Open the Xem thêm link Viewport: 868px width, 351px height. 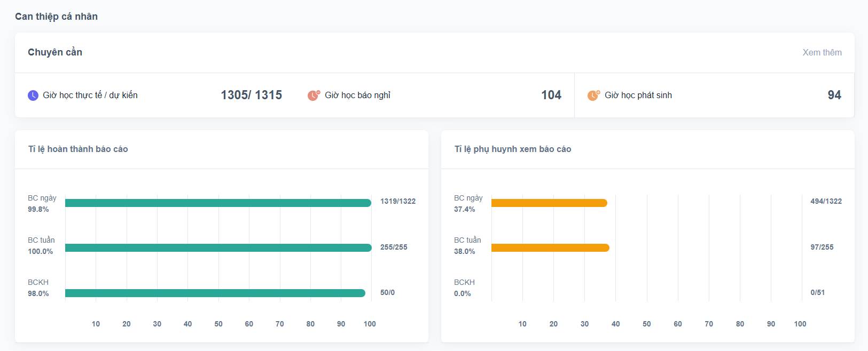(x=822, y=52)
